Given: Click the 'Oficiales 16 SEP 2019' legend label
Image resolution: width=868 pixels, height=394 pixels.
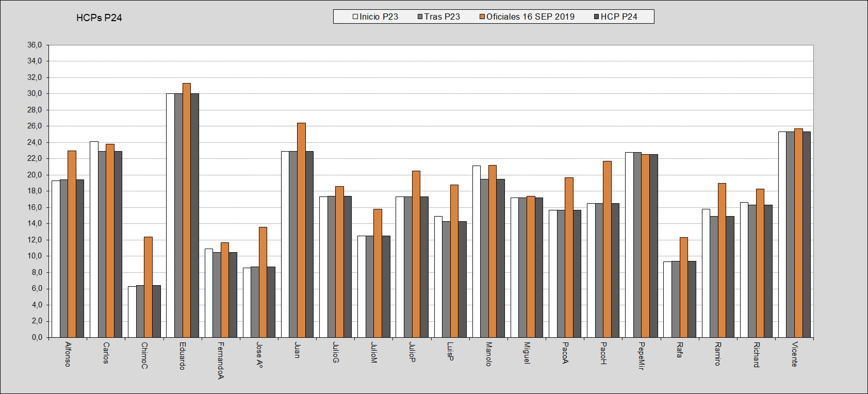Looking at the screenshot, I should coord(530,17).
